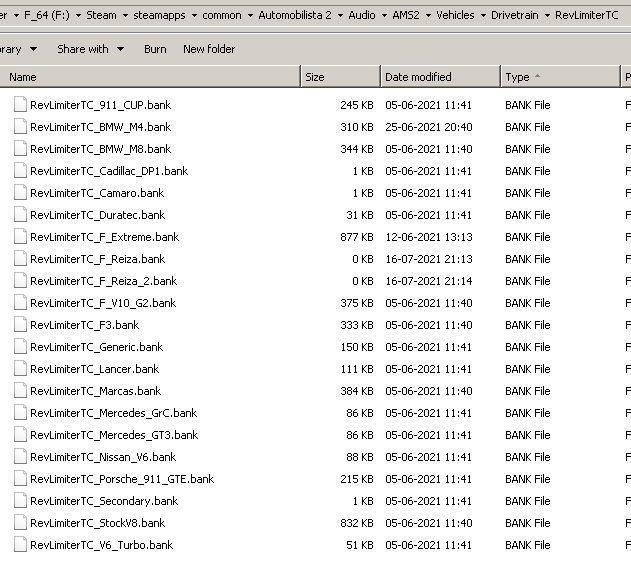631x565 pixels.
Task: Click the RevLimiterTC_F3.bank file icon
Action: tap(20, 325)
